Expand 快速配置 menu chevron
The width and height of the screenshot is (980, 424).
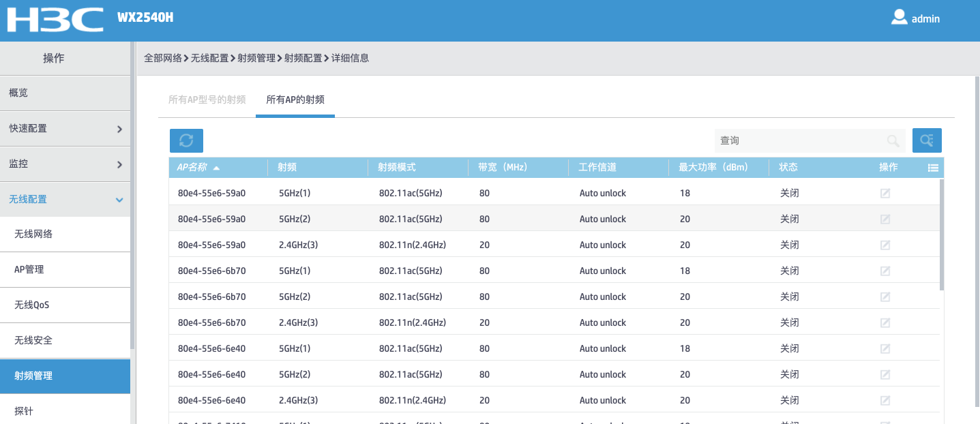[x=119, y=129]
